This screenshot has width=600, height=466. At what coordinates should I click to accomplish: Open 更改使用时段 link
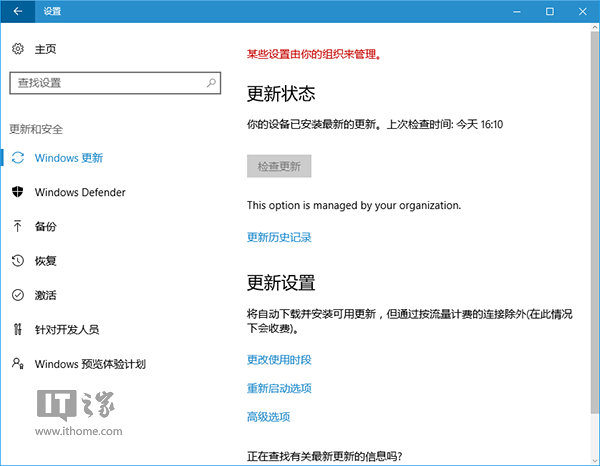[279, 360]
